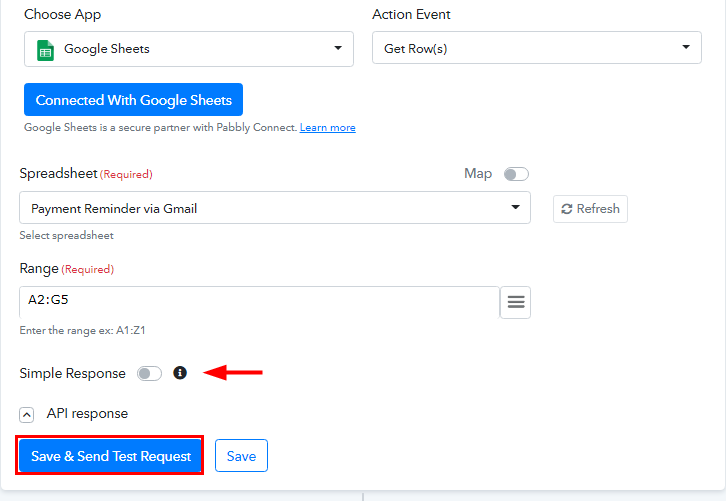
Task: Collapse the API response section
Action: (x=26, y=415)
